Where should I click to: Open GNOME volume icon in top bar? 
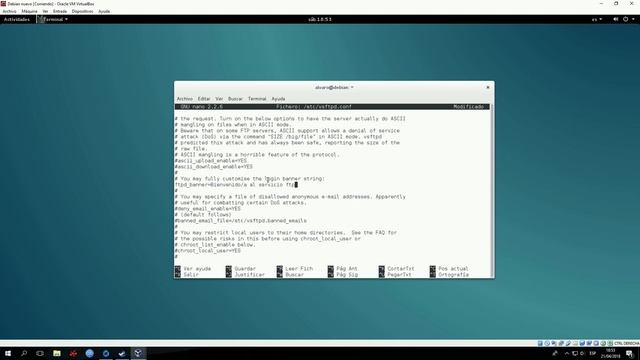coord(616,19)
